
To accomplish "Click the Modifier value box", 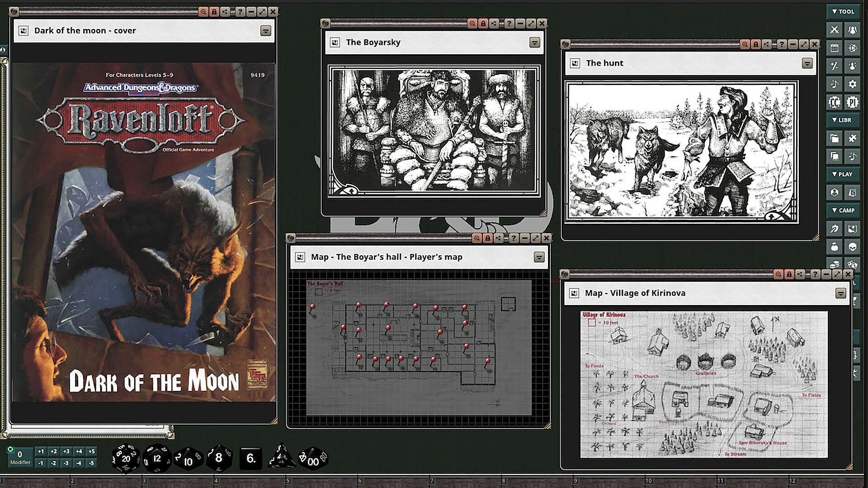I will (x=20, y=455).
